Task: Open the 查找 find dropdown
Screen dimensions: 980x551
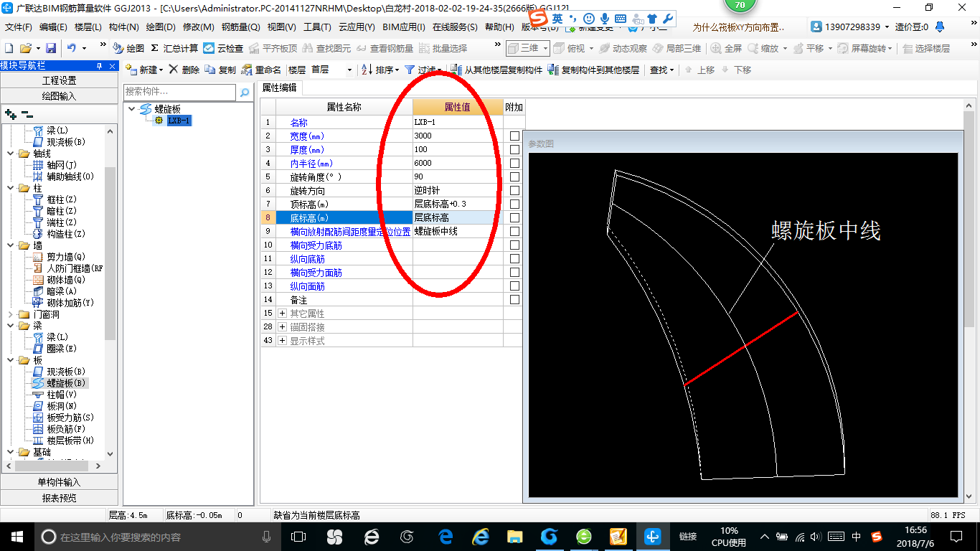Action: click(662, 70)
